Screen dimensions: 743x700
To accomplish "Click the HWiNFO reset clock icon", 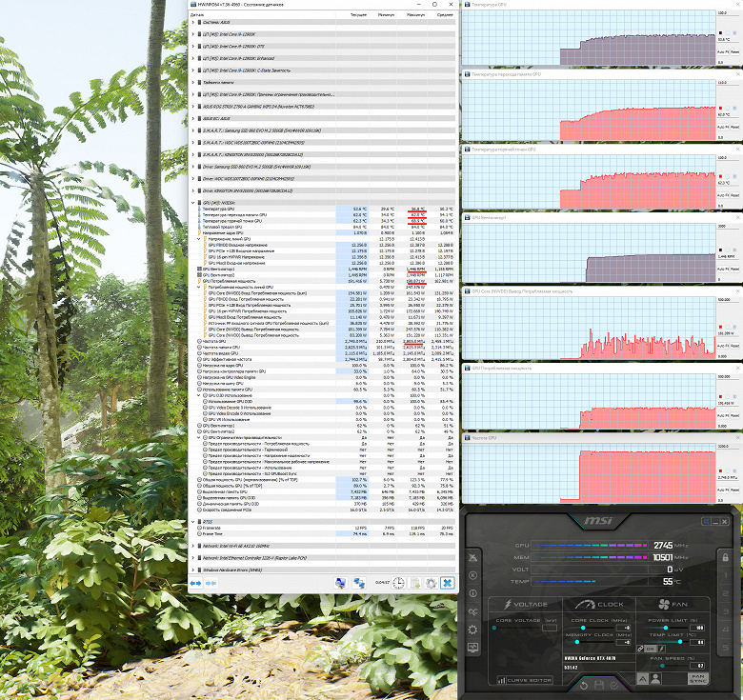I will (398, 583).
